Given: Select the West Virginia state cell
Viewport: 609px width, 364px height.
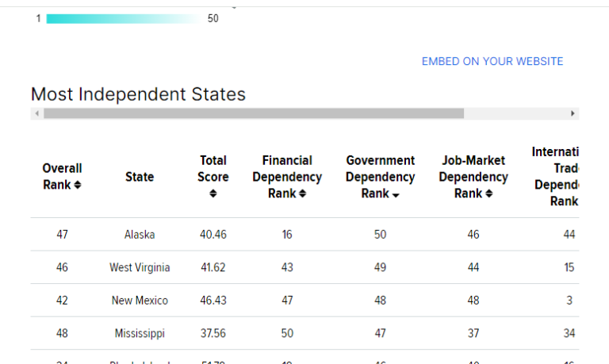Looking at the screenshot, I should pyautogui.click(x=140, y=268).
